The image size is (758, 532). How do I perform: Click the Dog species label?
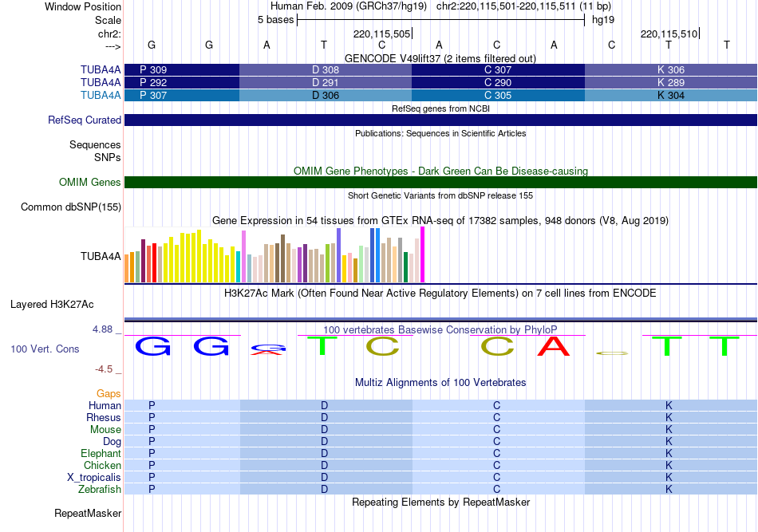click(x=112, y=441)
